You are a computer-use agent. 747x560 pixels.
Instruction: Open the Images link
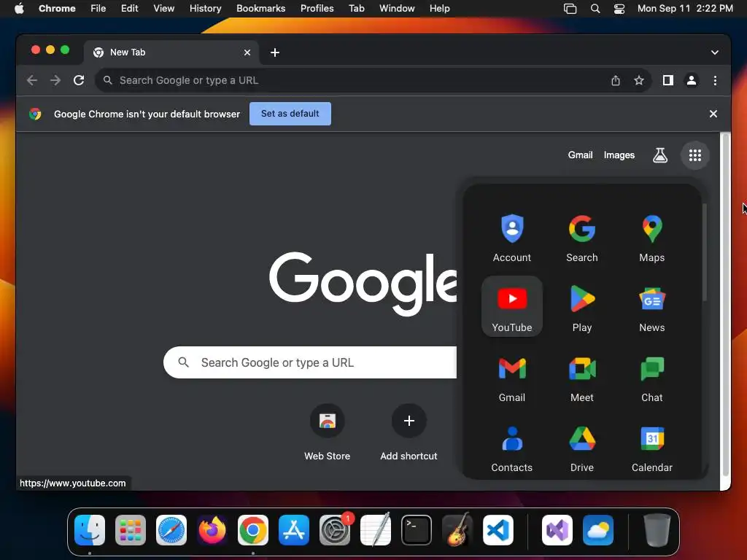coord(619,155)
